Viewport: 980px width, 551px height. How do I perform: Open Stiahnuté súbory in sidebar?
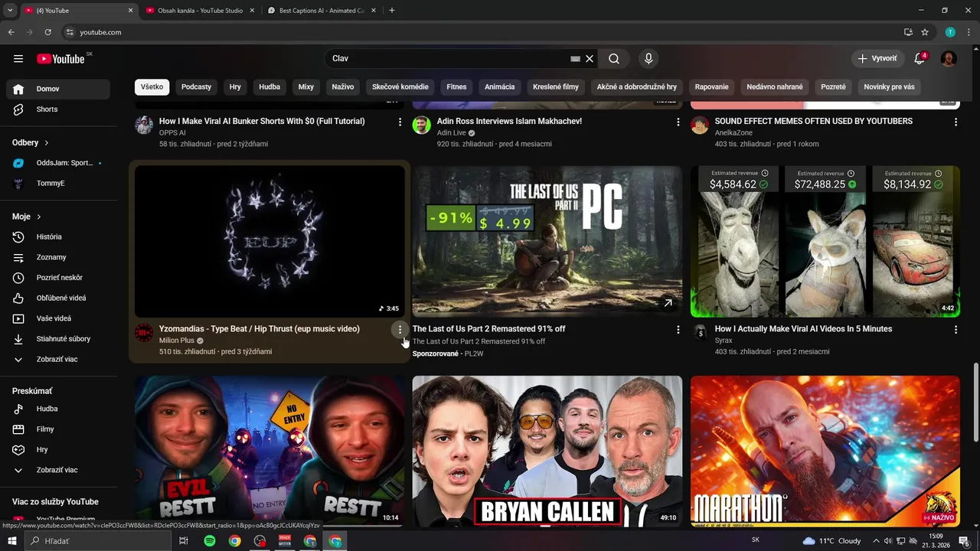pos(58,339)
